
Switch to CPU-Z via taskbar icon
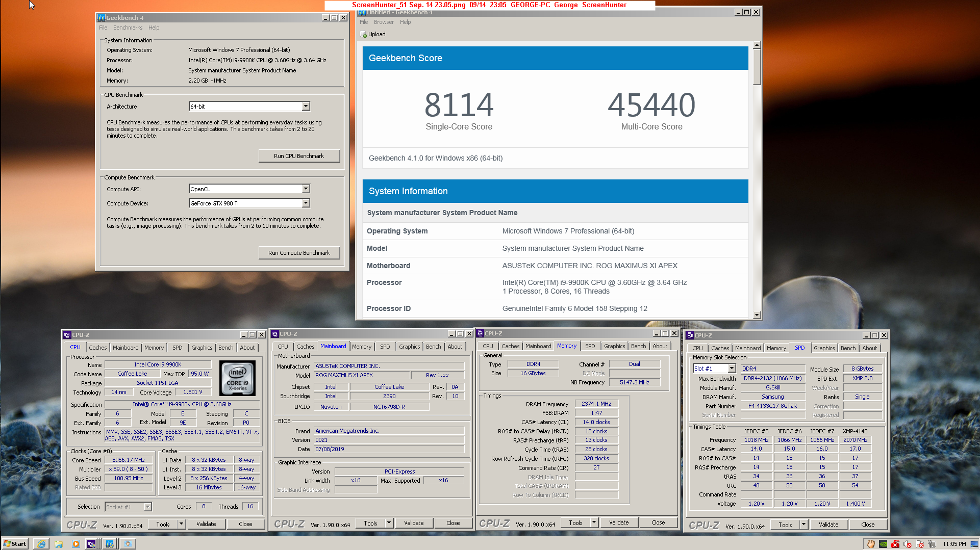click(x=92, y=544)
